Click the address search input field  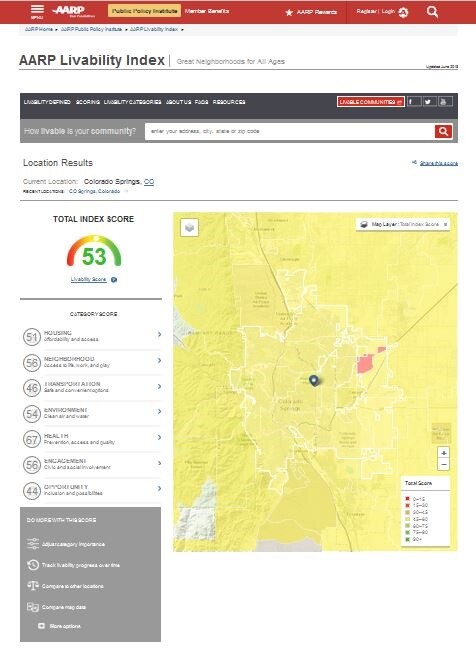pyautogui.click(x=290, y=131)
